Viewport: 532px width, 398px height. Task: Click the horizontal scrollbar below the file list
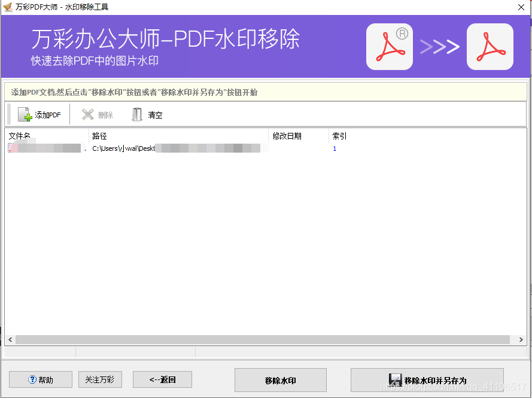coord(263,340)
